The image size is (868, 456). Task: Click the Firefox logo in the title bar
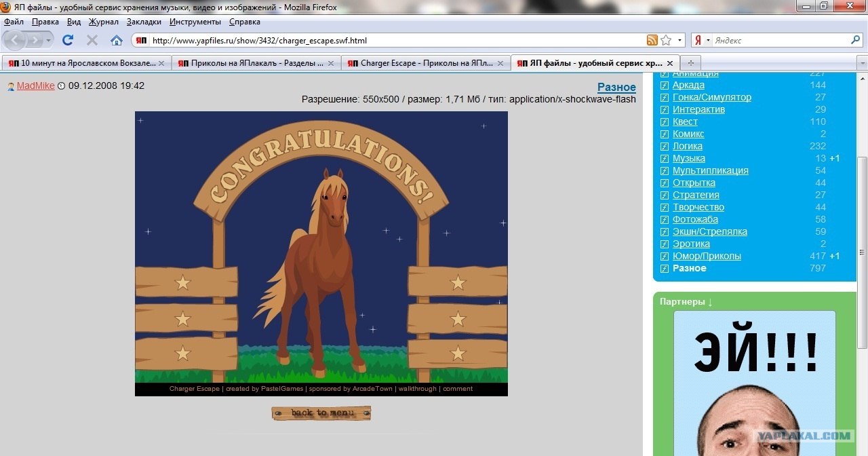pos(7,7)
